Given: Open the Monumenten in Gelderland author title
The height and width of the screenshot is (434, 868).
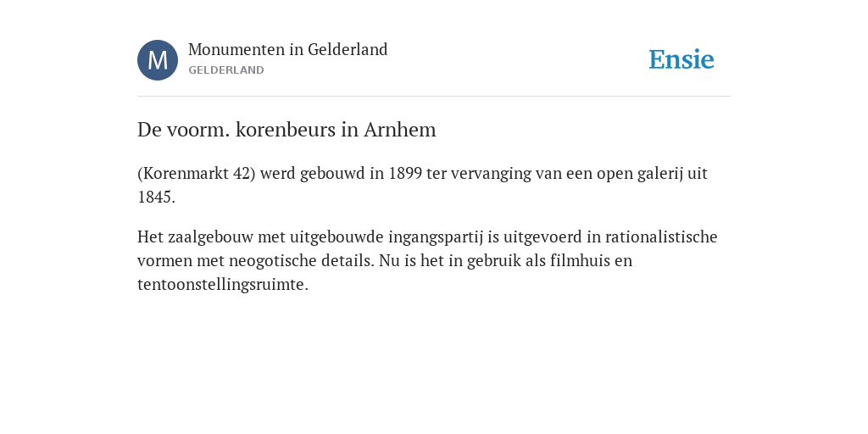Looking at the screenshot, I should 288,49.
